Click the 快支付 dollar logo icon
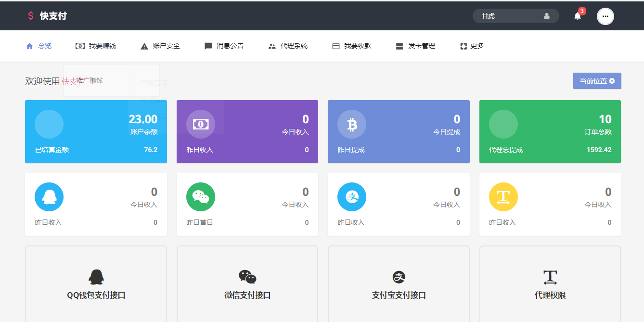 click(31, 16)
